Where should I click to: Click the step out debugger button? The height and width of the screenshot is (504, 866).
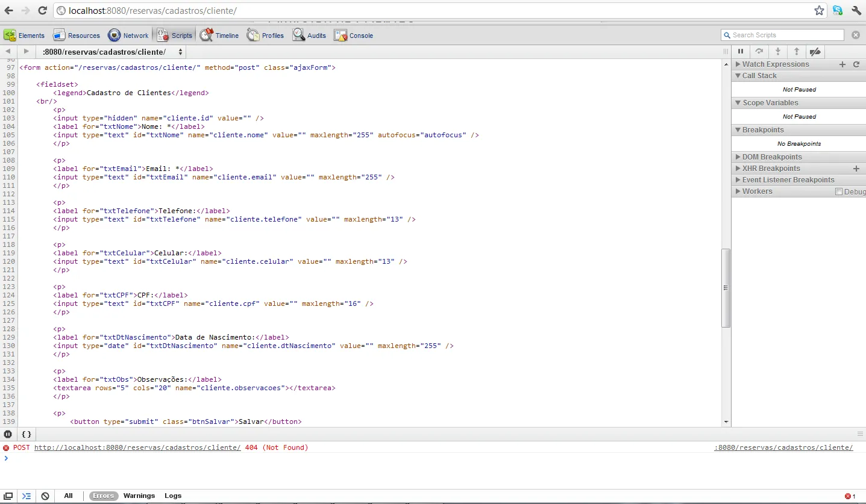(x=797, y=52)
